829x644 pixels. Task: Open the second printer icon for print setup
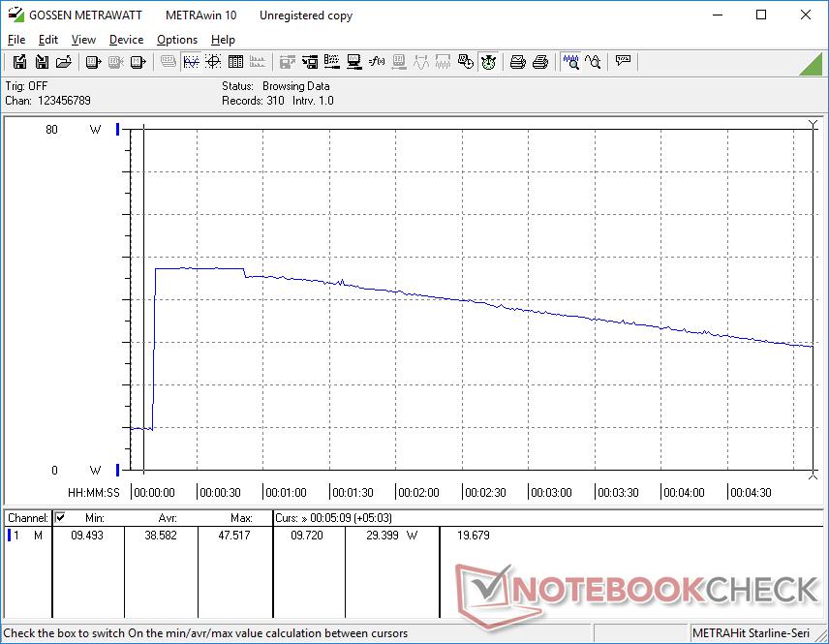539,61
